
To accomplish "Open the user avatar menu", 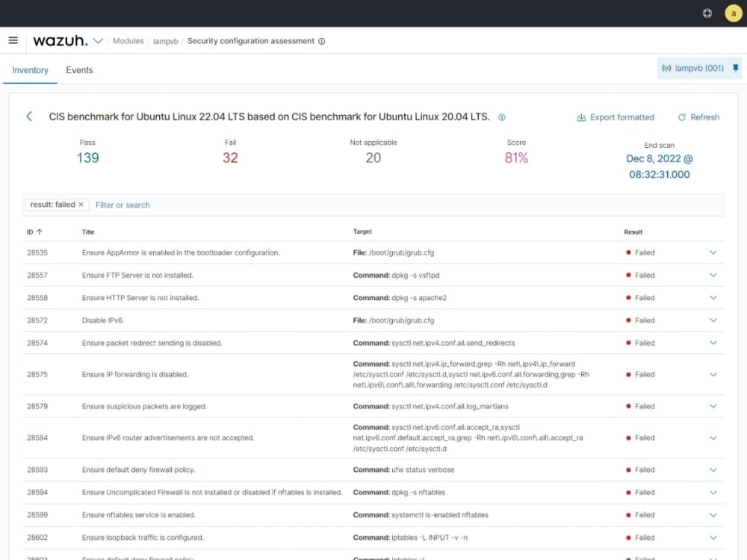I will [x=733, y=13].
